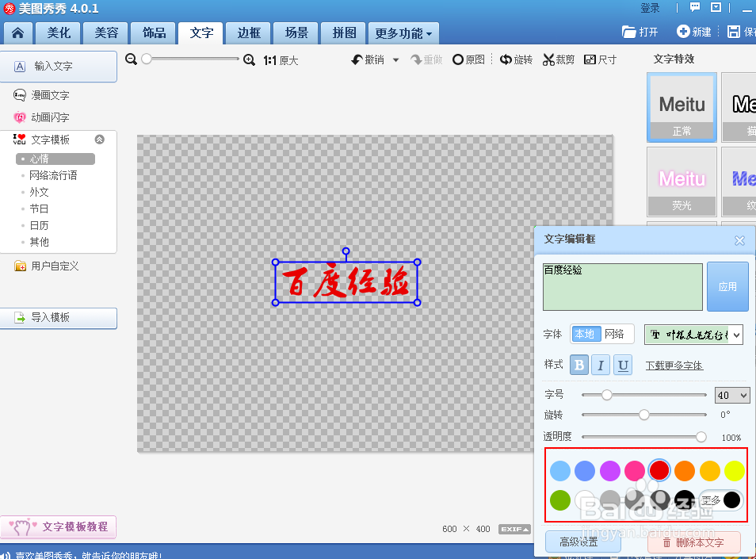
Task: Click the zoom in magnifier icon
Action: click(x=249, y=59)
